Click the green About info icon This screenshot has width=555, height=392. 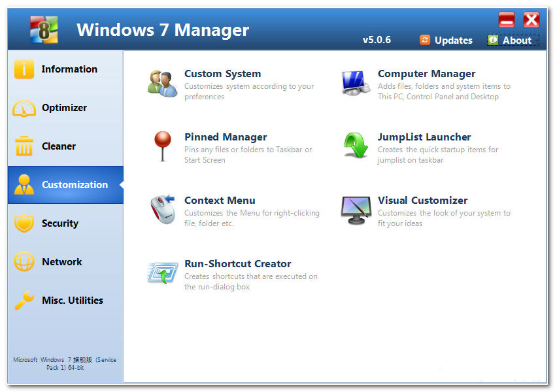(x=493, y=40)
